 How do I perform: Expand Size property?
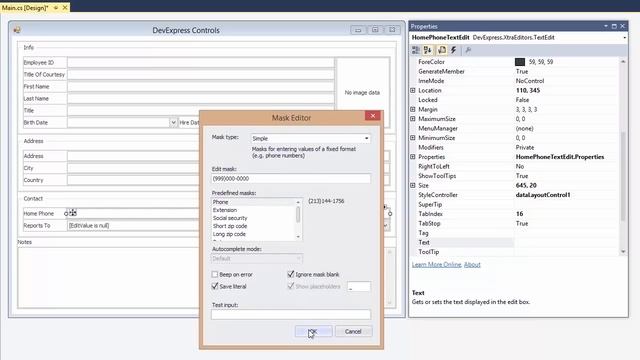[x=413, y=185]
